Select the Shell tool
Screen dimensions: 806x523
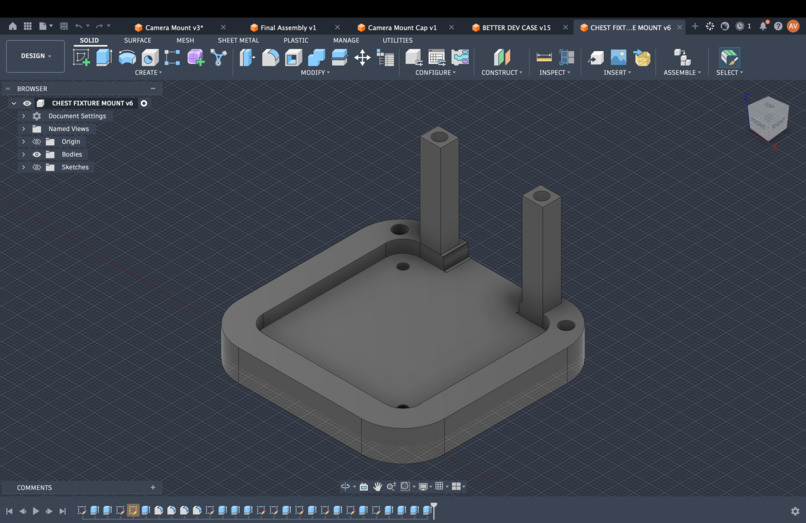(294, 58)
